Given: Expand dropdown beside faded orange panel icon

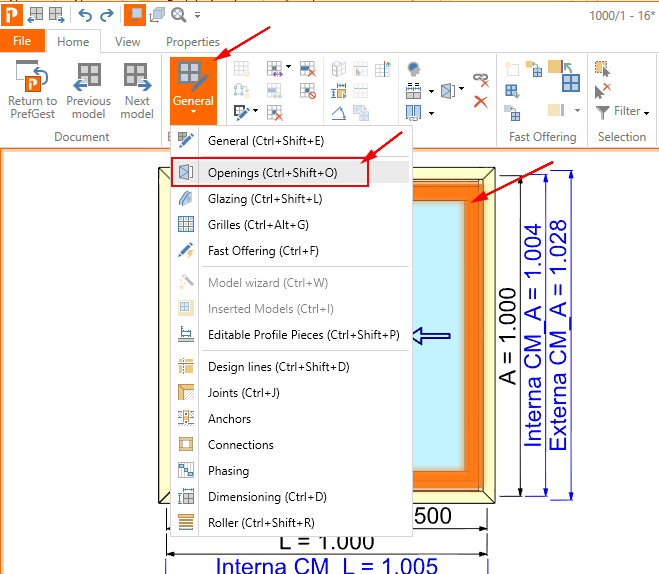Looking at the screenshot, I should coord(577,111).
